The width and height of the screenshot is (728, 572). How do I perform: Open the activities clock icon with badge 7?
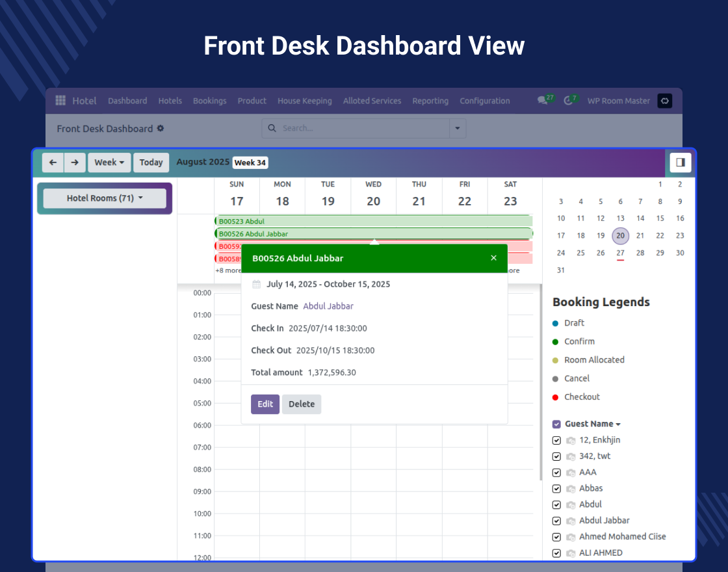click(x=569, y=100)
